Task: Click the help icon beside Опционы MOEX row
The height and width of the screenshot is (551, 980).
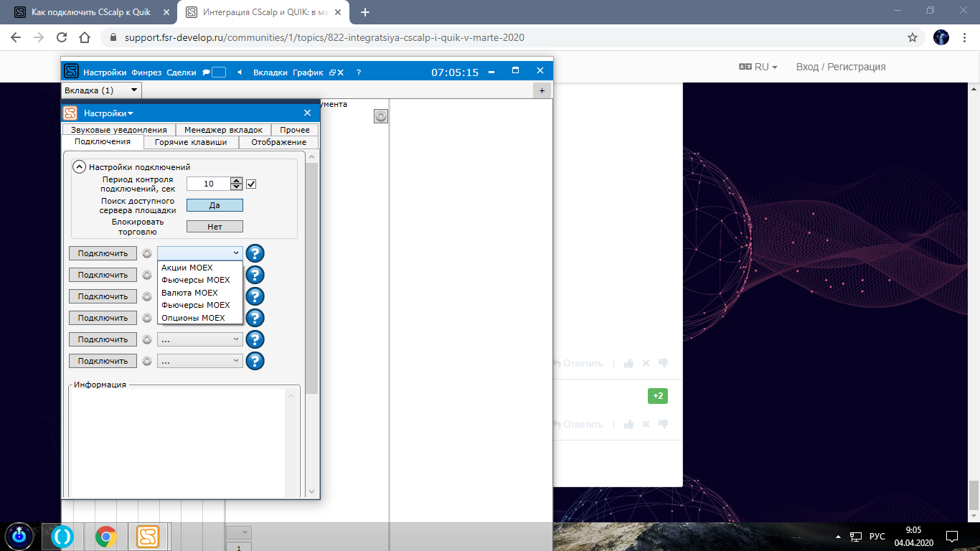Action: click(x=255, y=318)
